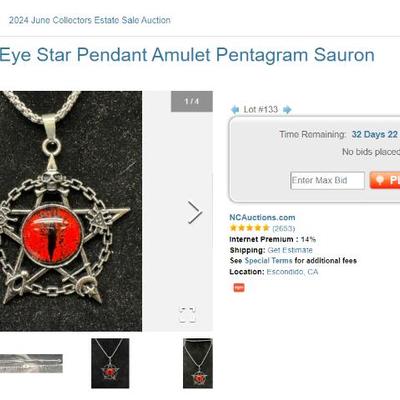Go to previous lot arrow
This screenshot has height=400, width=400.
pyautogui.click(x=235, y=109)
